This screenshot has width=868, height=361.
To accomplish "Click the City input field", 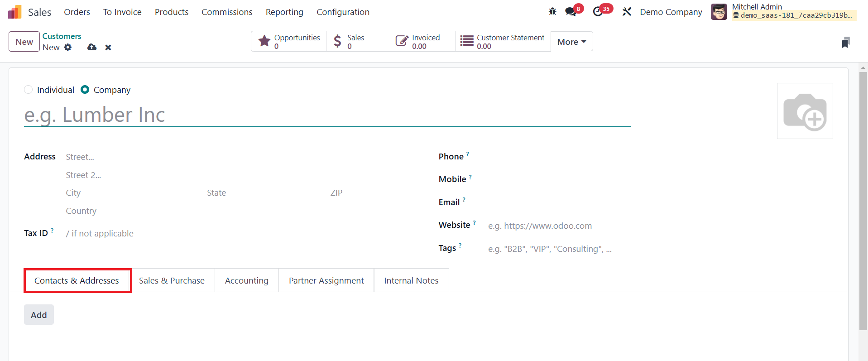I will pos(133,193).
